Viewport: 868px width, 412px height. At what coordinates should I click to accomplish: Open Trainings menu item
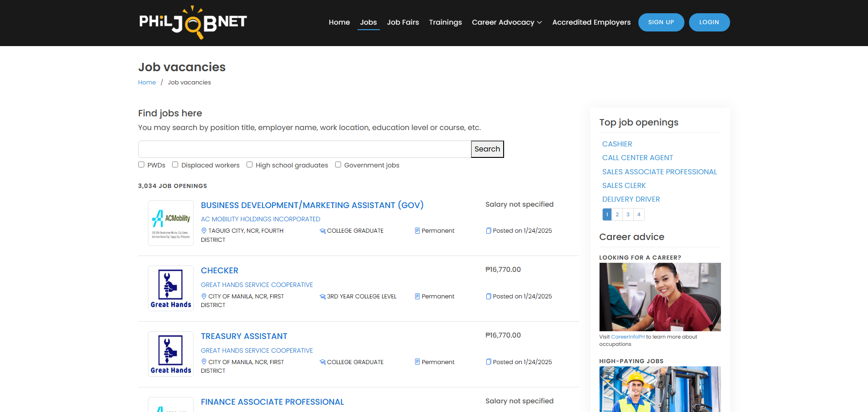(x=445, y=22)
